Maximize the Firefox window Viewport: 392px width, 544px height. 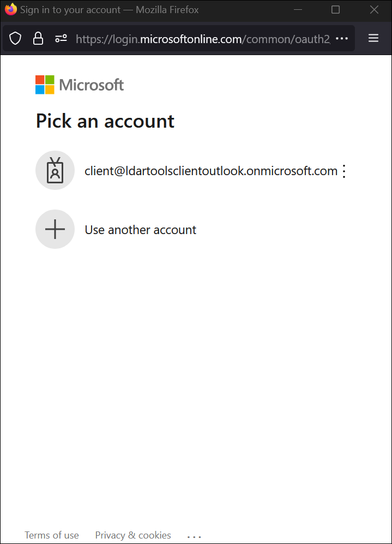pyautogui.click(x=336, y=10)
